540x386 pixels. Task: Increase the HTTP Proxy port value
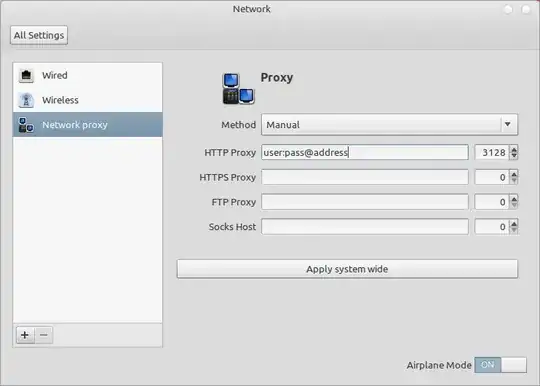coord(514,149)
